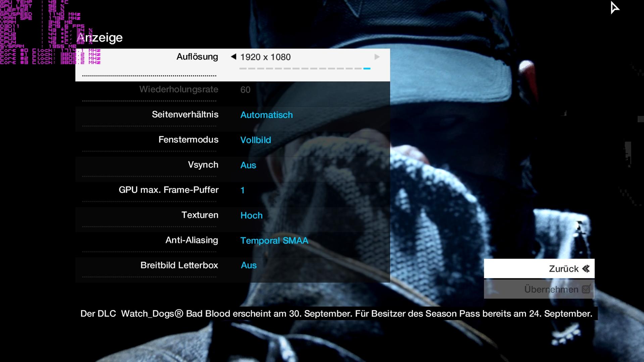Click the 1920 x 1080 resolution text
The height and width of the screenshot is (362, 644).
click(x=265, y=57)
